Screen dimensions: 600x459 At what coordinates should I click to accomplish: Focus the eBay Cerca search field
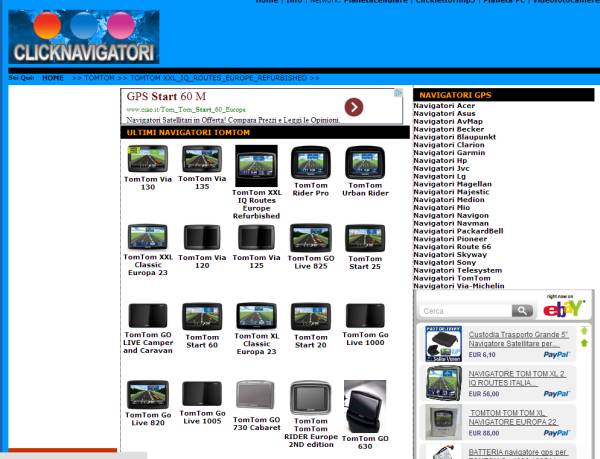pyautogui.click(x=465, y=311)
